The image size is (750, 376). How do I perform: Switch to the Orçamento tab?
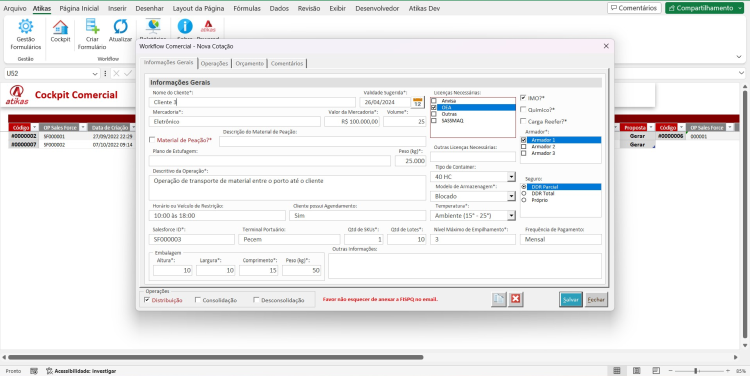249,63
